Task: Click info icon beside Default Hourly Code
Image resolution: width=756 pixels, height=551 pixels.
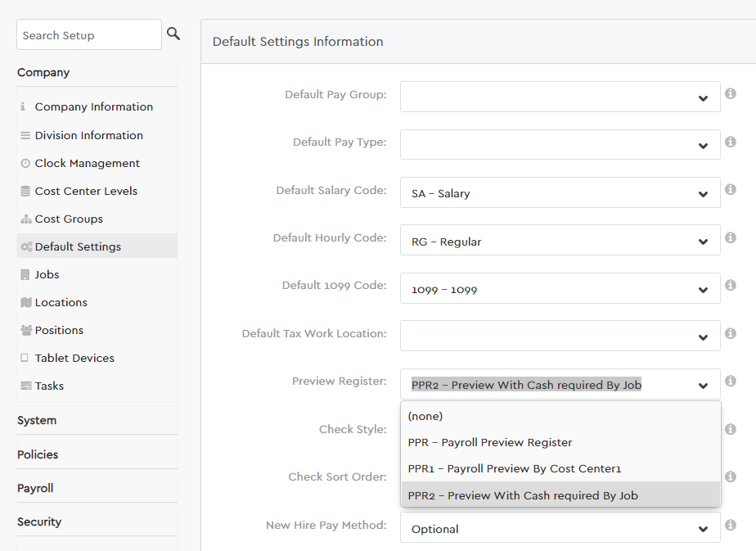Action: [x=731, y=238]
